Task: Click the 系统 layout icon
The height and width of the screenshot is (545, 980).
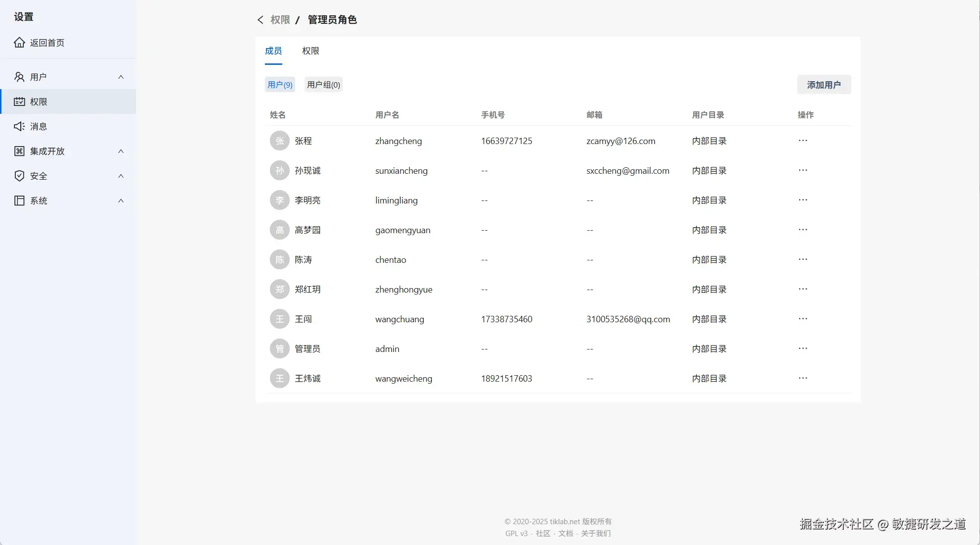Action: click(19, 200)
